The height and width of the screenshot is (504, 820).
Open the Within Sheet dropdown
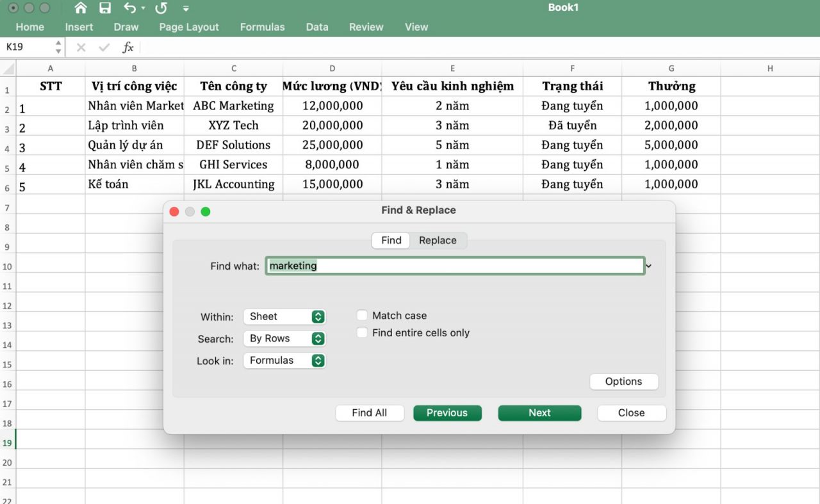tap(284, 316)
